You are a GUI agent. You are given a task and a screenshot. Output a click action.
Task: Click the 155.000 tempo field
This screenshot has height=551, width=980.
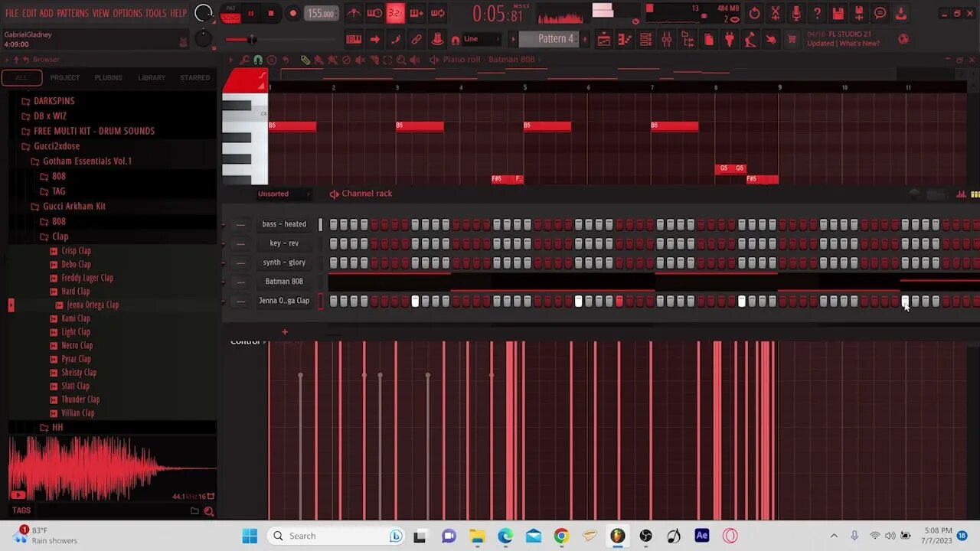[x=321, y=13]
